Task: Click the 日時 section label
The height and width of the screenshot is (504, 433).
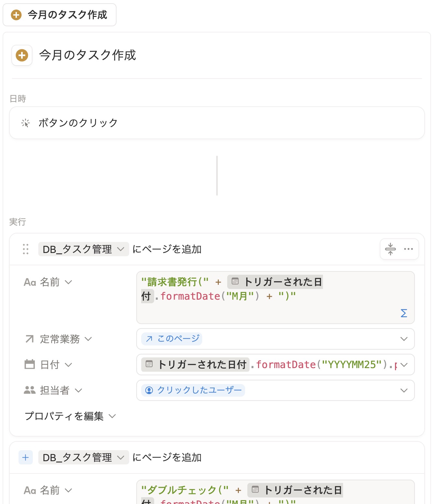Action: tap(18, 99)
